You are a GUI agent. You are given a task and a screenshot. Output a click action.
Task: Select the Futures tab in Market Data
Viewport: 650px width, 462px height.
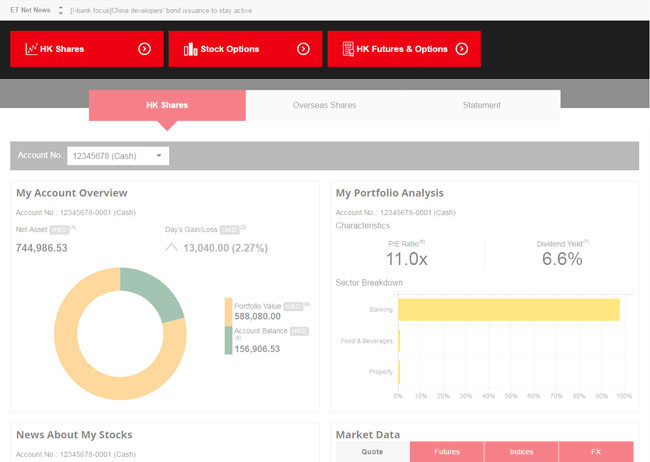pos(447,452)
